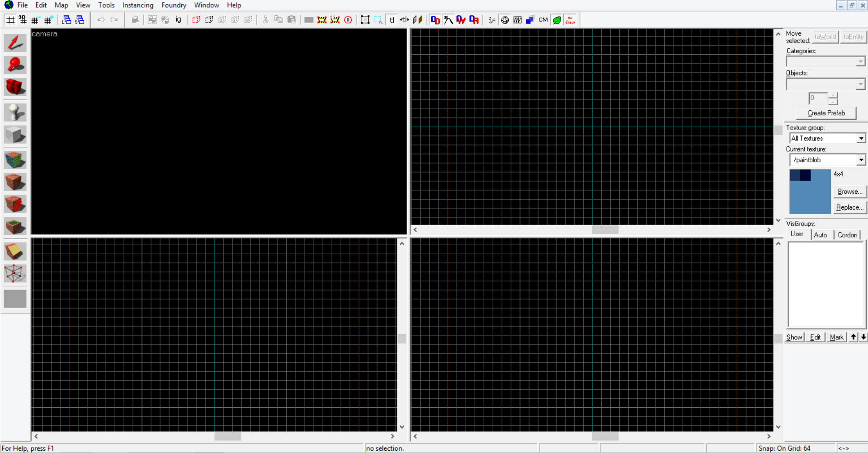This screenshot has height=453, width=868.
Task: Click the hide unselected objects black dashed icon
Action: [x=209, y=20]
